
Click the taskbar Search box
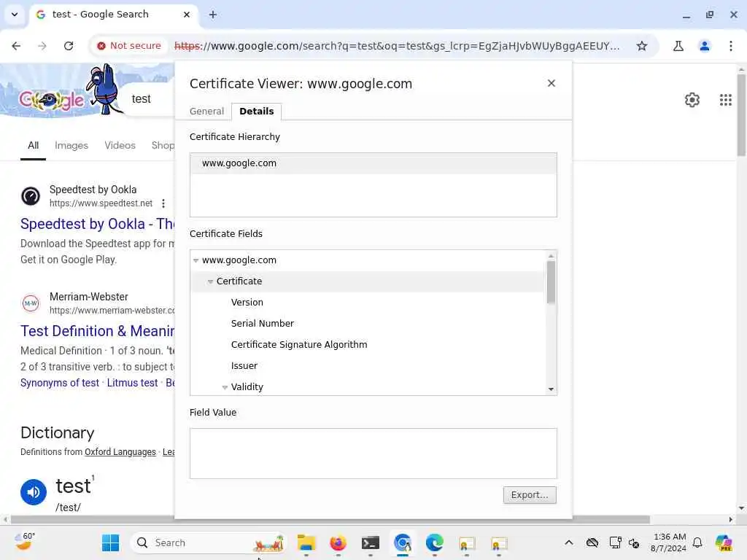208,542
